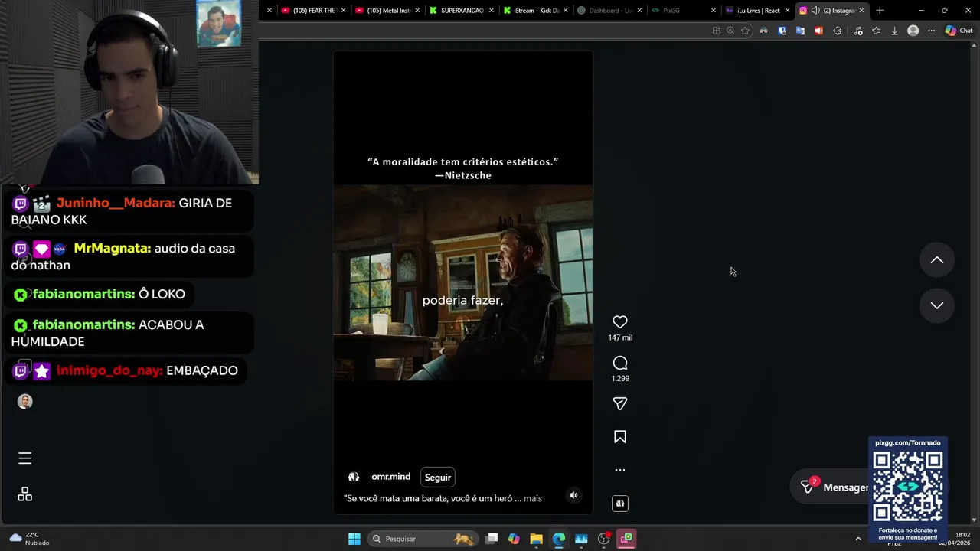Image resolution: width=980 pixels, height=551 pixels.
Task: Close the PixGG browser tab
Action: coord(714,11)
